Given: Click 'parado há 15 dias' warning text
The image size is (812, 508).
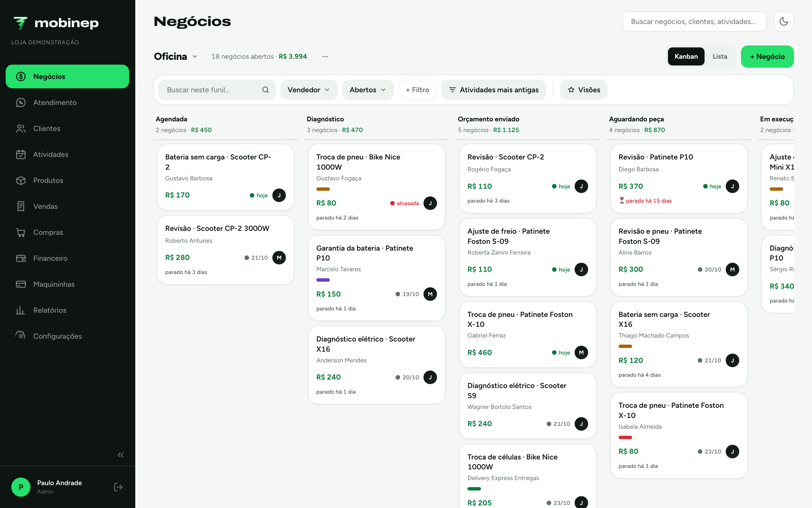Looking at the screenshot, I should (648, 201).
